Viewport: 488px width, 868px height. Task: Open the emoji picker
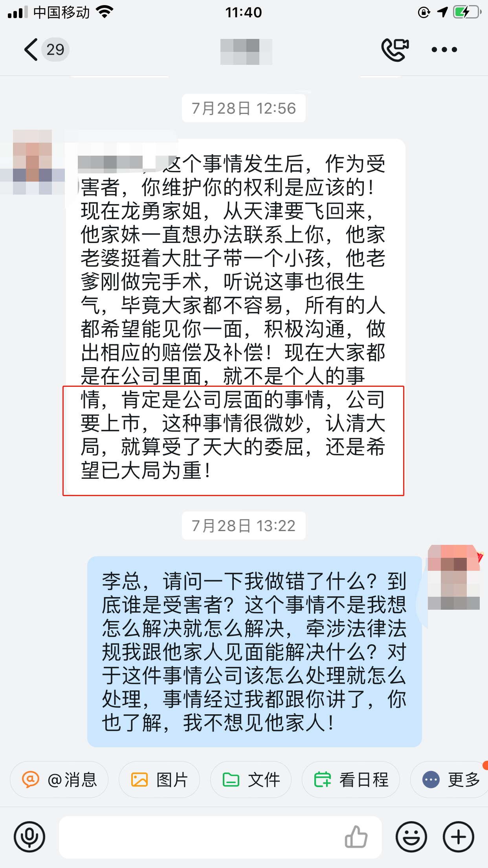pos(411,837)
